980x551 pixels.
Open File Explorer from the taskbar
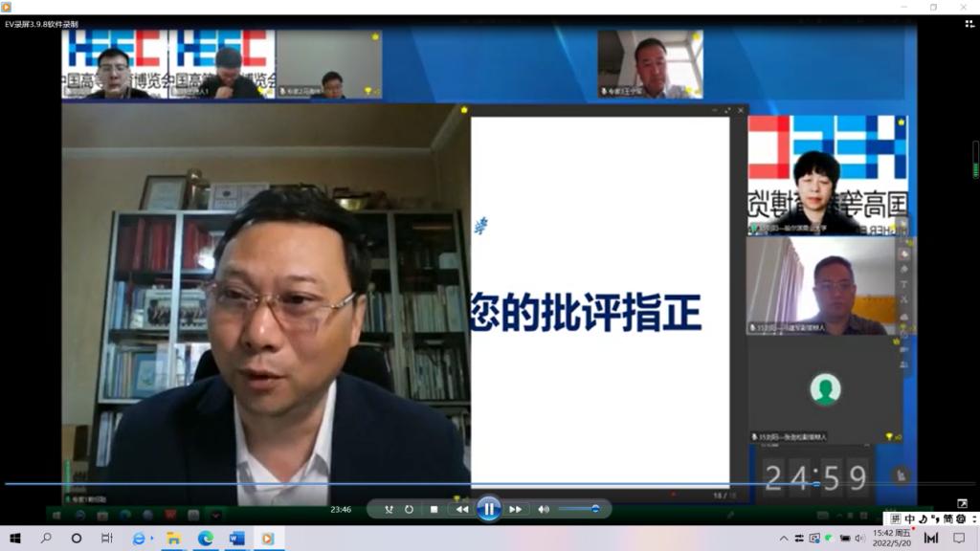173,539
